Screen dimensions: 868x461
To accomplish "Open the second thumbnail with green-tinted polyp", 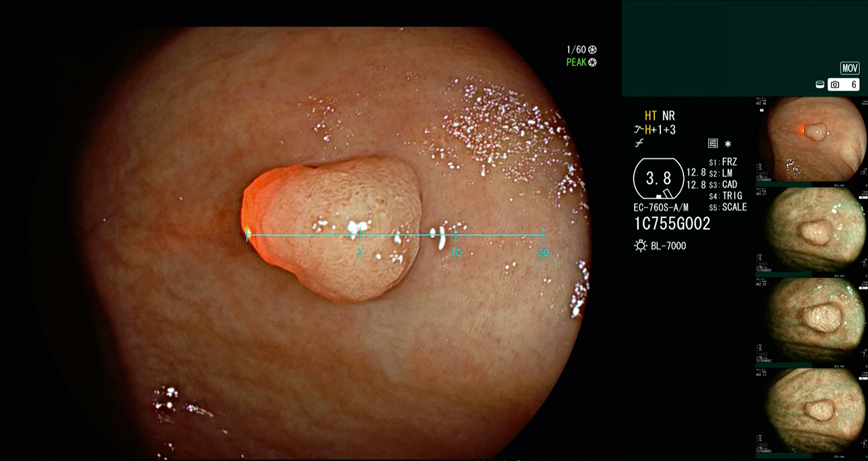I will pos(811,229).
